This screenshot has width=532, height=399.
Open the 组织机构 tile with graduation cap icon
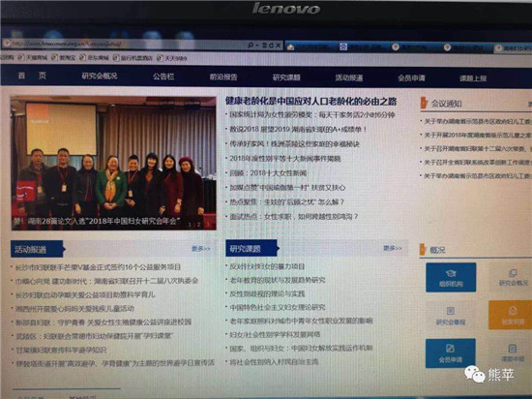[451, 277]
